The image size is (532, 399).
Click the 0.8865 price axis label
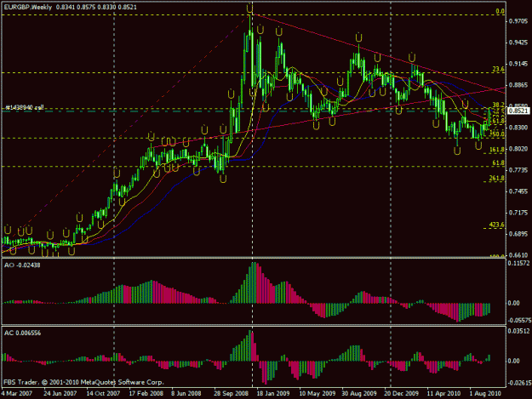point(518,85)
